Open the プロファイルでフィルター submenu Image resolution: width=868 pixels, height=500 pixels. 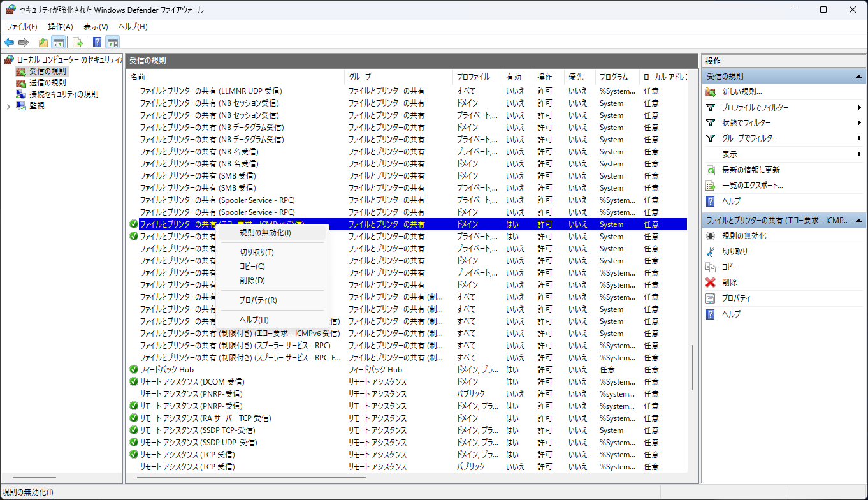[785, 107]
